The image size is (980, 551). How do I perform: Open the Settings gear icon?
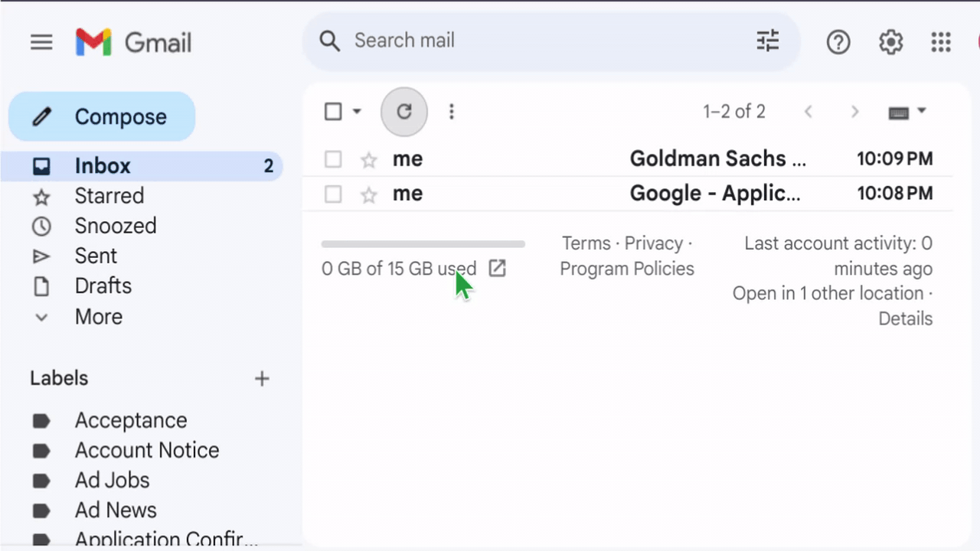coord(890,42)
